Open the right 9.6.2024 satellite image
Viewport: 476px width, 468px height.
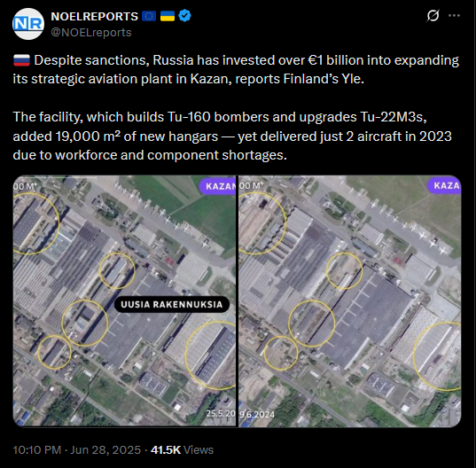click(350, 301)
